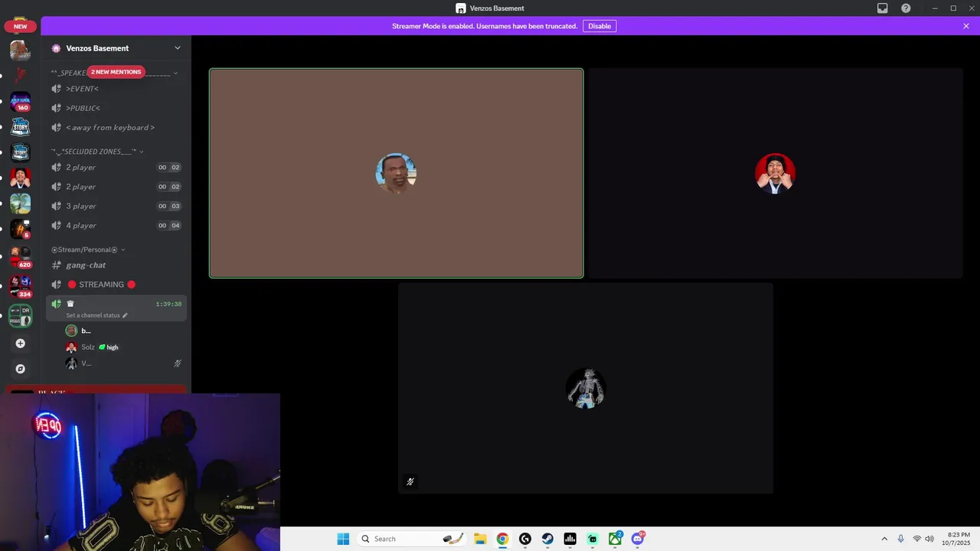Open the DR RS6S server folder icon
The width and height of the screenshot is (980, 551).
click(x=21, y=315)
